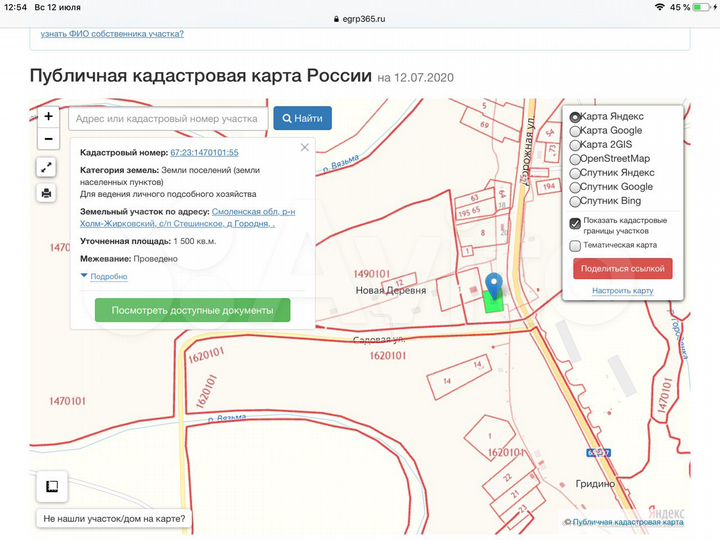Toggle fullscreen map with the arrows icon
Viewport: 720px width, 540px height.
46,168
